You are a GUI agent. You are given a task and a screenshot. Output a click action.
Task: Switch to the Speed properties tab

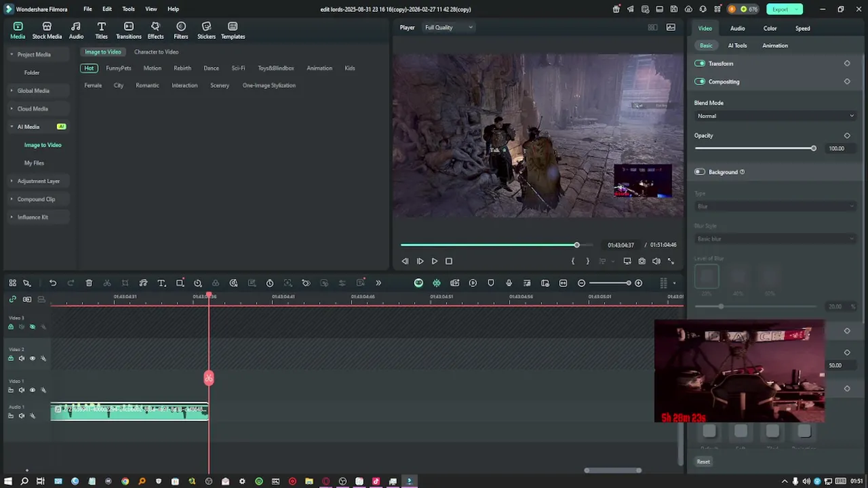(802, 28)
